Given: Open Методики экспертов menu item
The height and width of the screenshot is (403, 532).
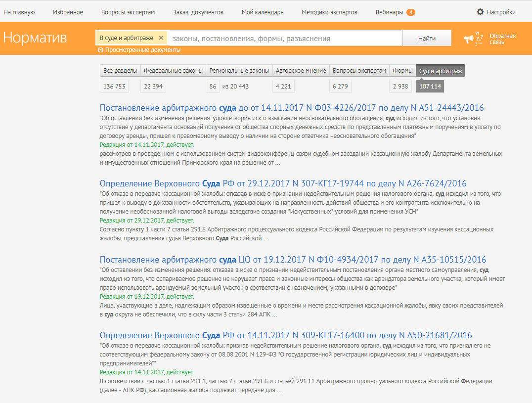Looking at the screenshot, I should pyautogui.click(x=329, y=12).
